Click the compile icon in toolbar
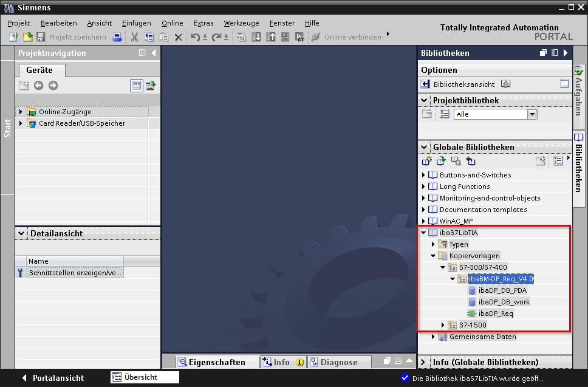This screenshot has height=387, width=588. pyautogui.click(x=242, y=36)
